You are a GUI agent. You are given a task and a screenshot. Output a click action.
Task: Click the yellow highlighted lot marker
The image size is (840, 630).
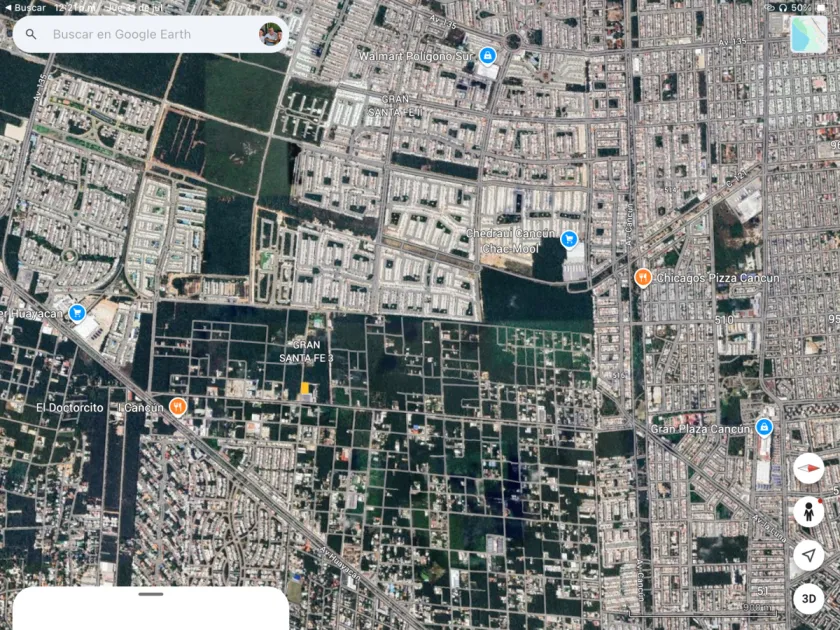coord(305,388)
